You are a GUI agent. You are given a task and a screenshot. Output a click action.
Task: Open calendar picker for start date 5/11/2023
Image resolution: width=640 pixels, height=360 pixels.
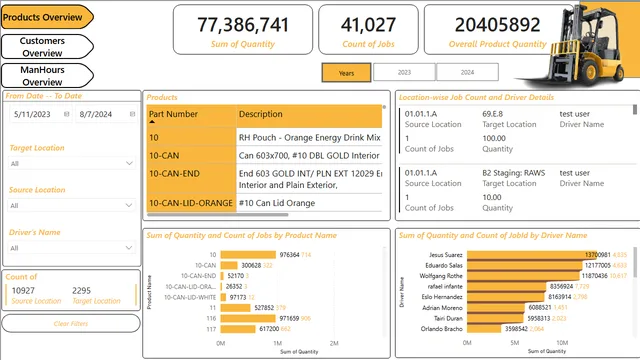point(67,114)
